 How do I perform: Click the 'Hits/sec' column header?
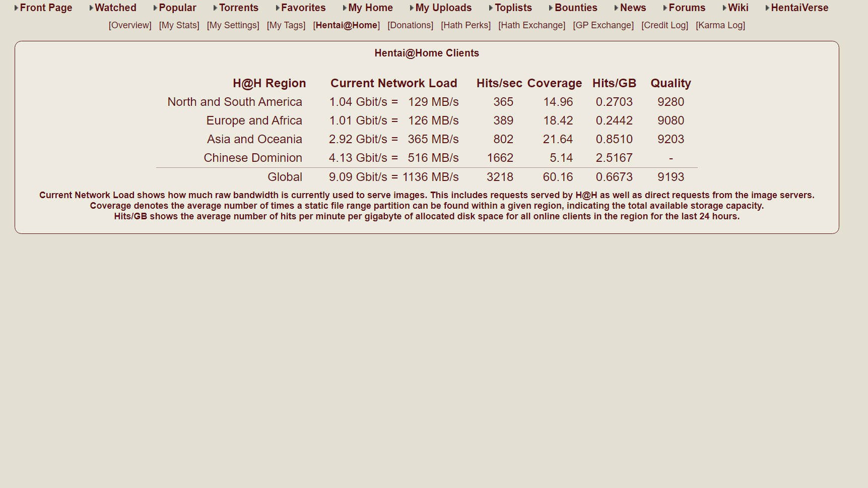[499, 83]
